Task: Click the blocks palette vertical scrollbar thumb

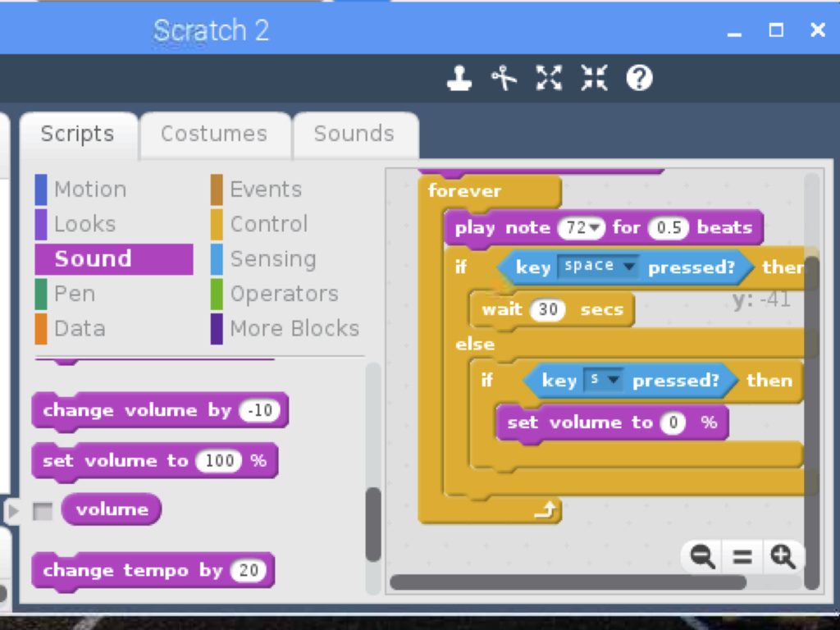Action: [x=373, y=523]
